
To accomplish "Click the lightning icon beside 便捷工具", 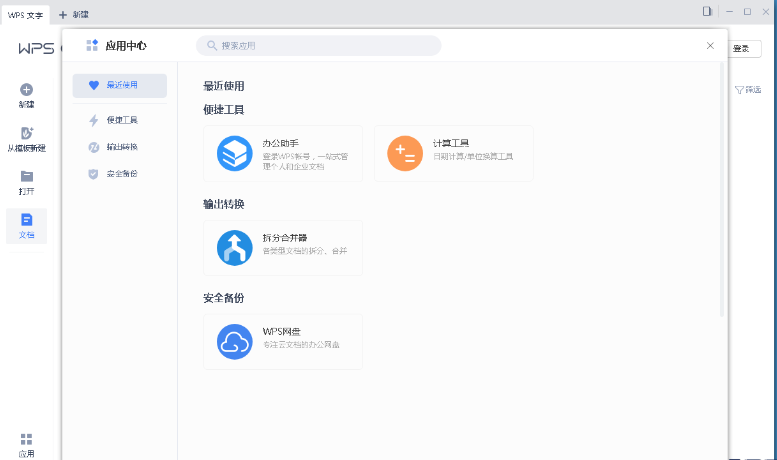I will point(94,120).
